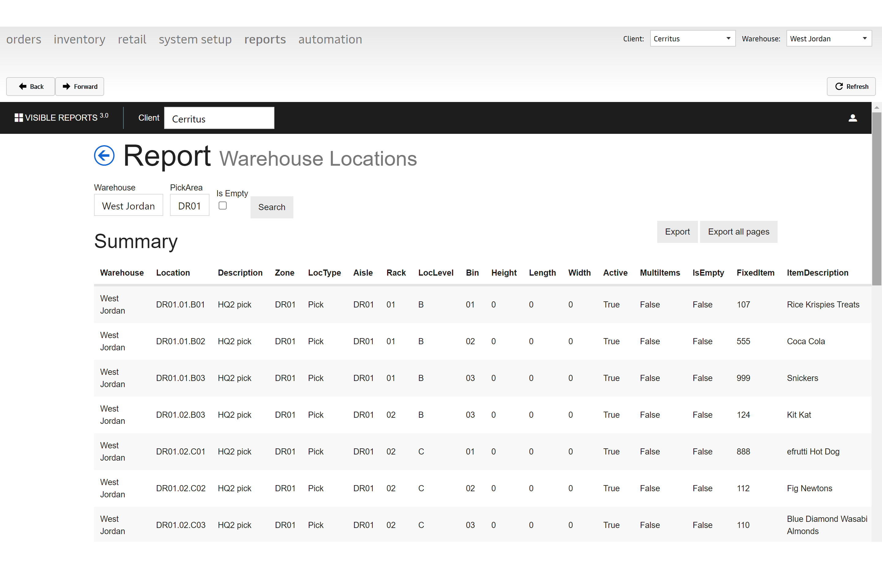The height and width of the screenshot is (588, 882).
Task: Open the retail menu
Action: pyautogui.click(x=132, y=39)
